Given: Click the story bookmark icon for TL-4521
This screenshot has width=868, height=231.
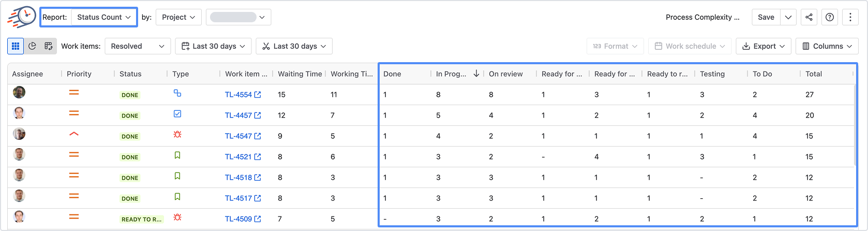Looking at the screenshot, I should click(177, 155).
